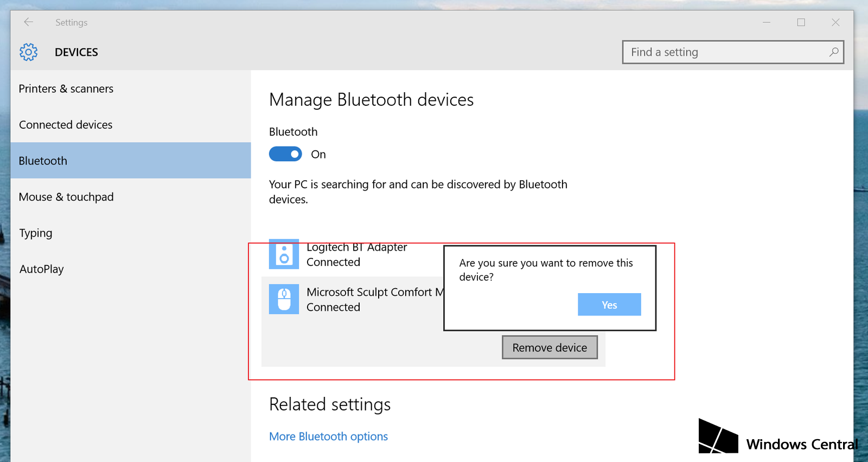This screenshot has width=868, height=462.
Task: Open Mouse & touchpad section
Action: (x=131, y=197)
